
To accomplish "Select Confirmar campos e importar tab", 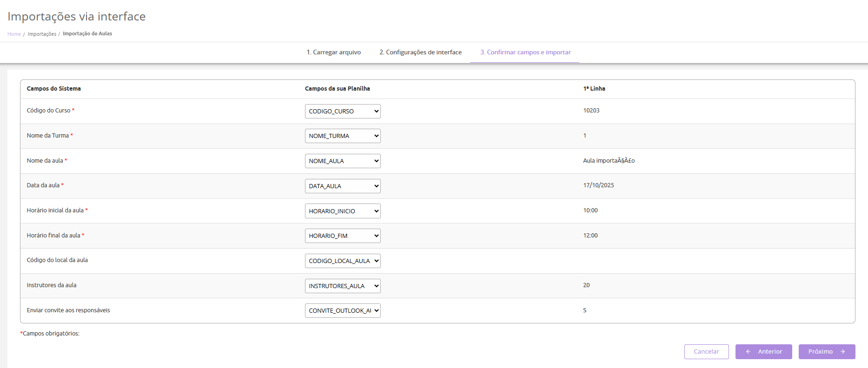I will pos(525,53).
